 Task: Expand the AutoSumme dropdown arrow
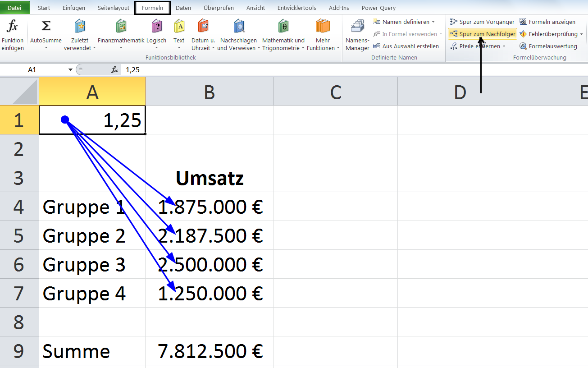46,48
